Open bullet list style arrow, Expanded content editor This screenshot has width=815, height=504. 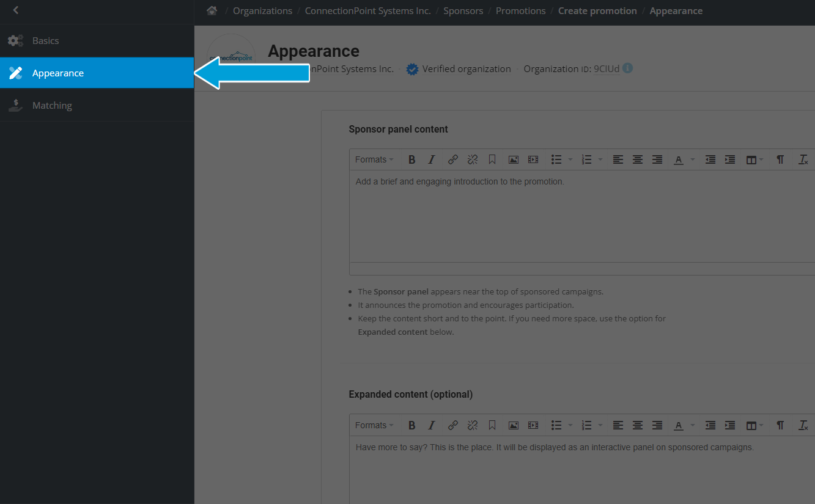[x=570, y=425]
